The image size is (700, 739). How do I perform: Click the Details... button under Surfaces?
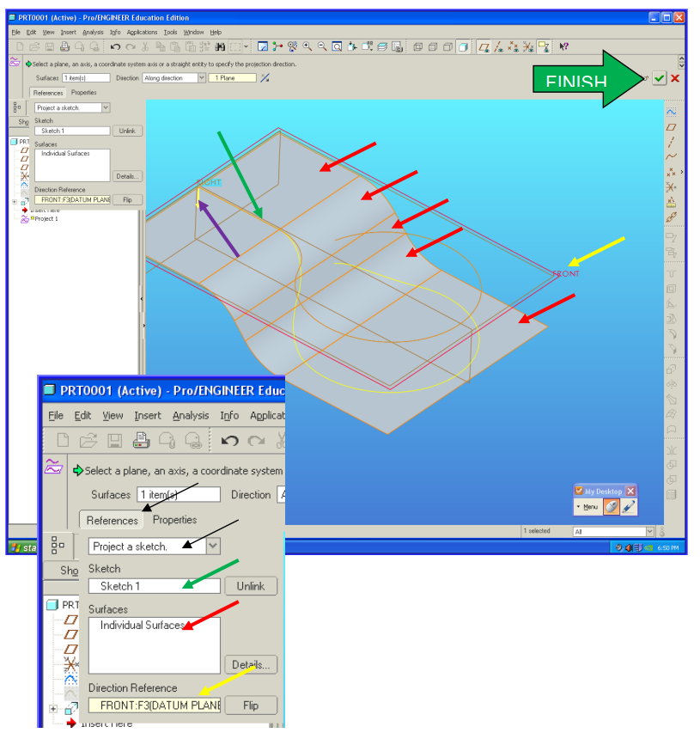point(251,664)
